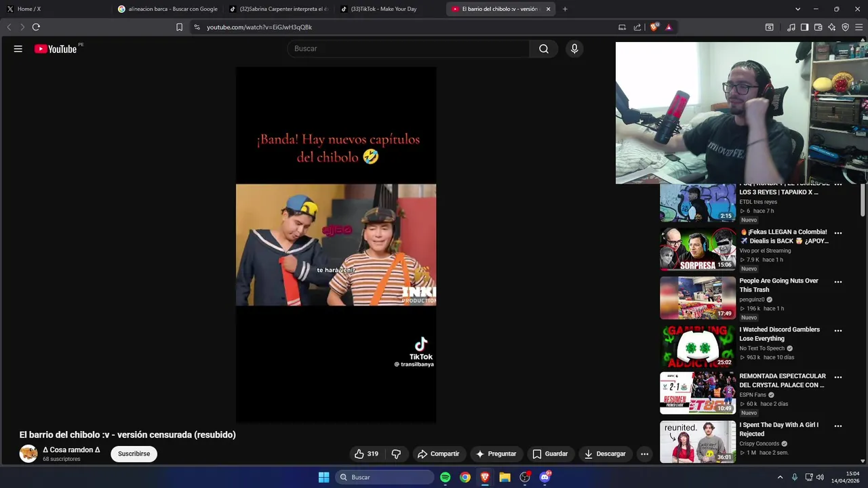Open File Explorer from the taskbar
This screenshot has width=868, height=488.
505,477
